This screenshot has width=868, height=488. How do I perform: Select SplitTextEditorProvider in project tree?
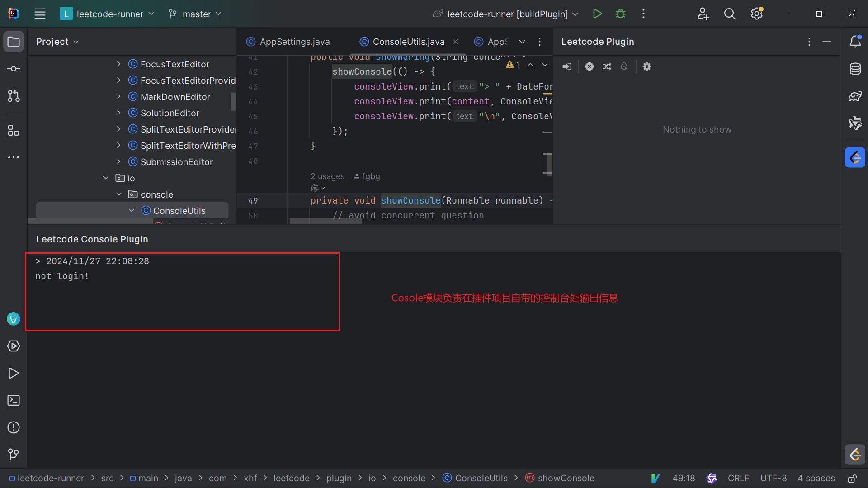point(182,129)
